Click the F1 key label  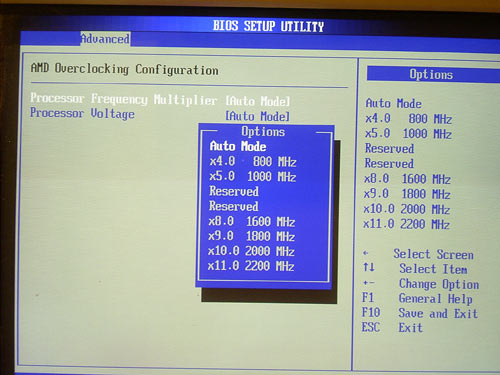pos(368,297)
